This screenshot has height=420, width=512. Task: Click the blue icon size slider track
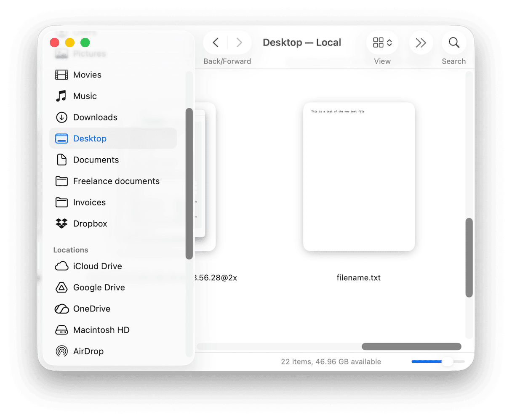coord(427,362)
